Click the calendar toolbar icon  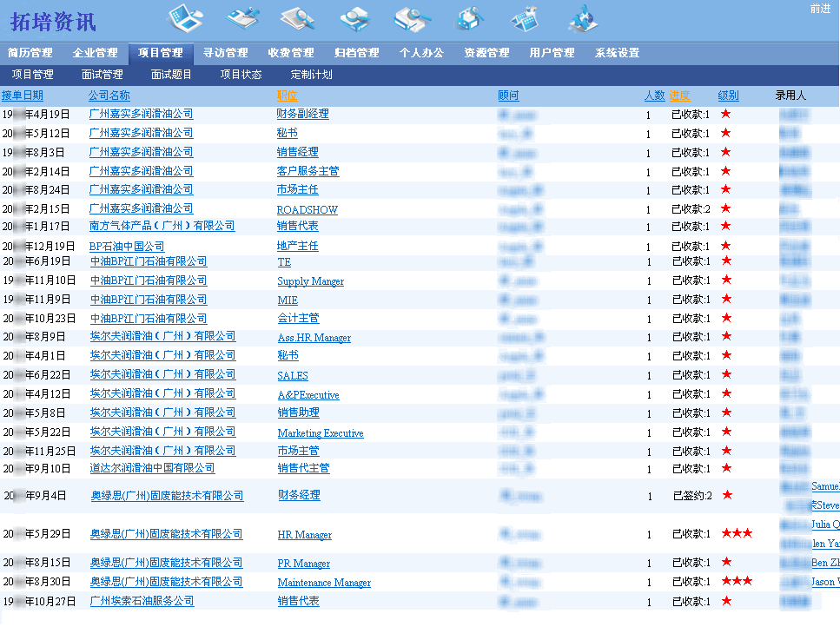[525, 18]
